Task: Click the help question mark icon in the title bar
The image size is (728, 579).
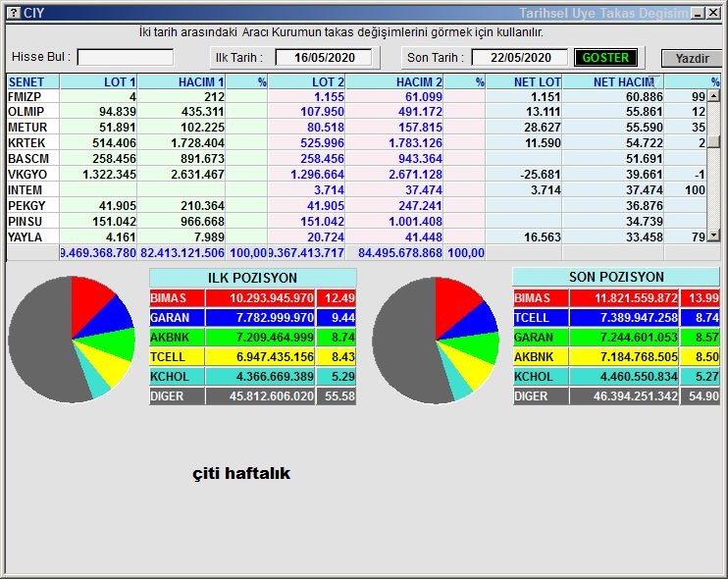Action: [15, 13]
